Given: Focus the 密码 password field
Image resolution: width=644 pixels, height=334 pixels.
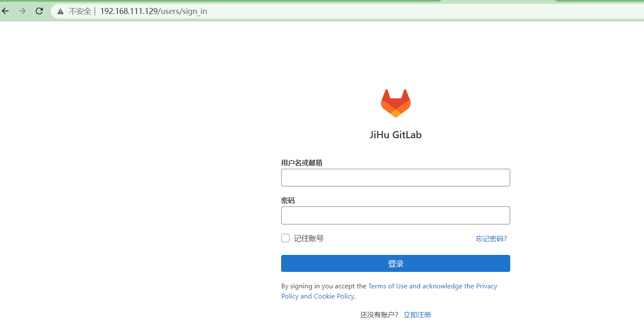Looking at the screenshot, I should [395, 215].
